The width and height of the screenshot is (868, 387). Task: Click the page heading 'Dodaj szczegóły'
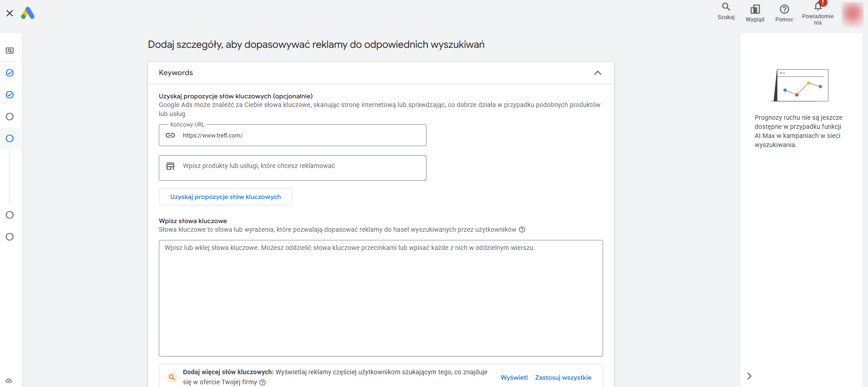pyautogui.click(x=316, y=45)
